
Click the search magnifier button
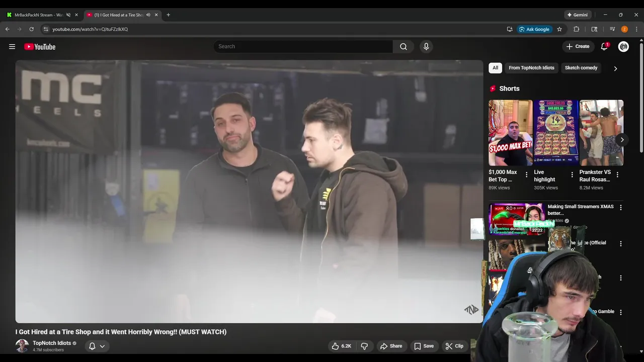[404, 47]
